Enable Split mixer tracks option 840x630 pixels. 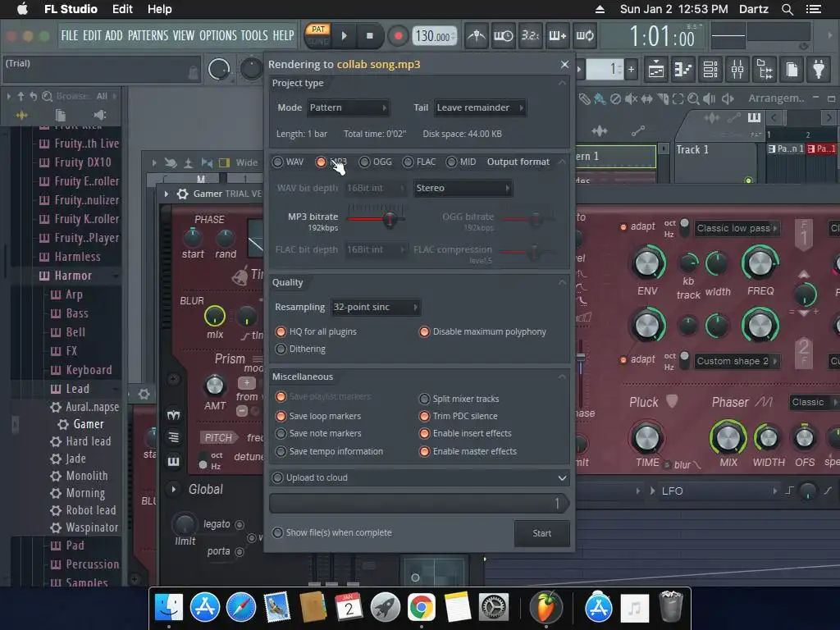(x=424, y=399)
